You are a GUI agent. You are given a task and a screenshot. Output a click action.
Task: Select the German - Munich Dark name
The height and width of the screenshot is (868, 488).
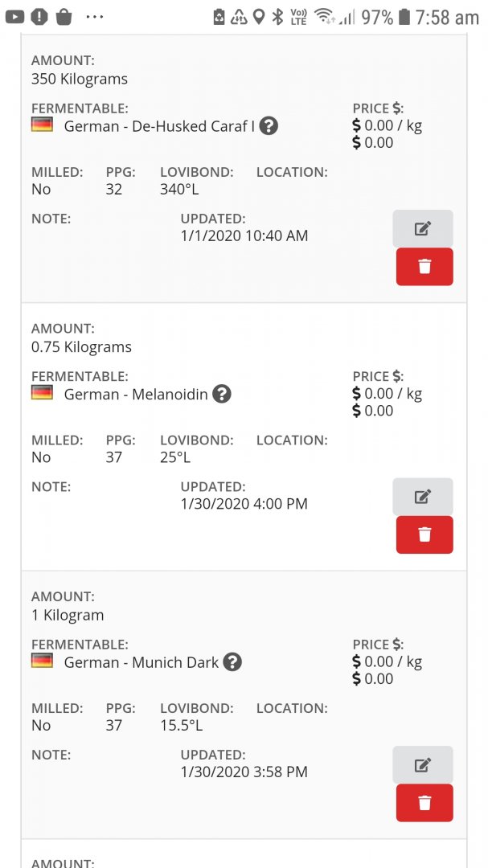coord(141,663)
